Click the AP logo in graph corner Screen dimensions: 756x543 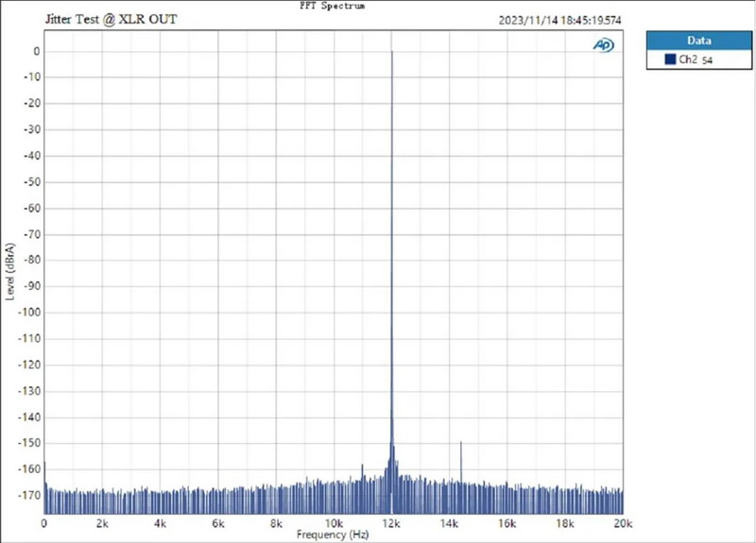[x=603, y=44]
